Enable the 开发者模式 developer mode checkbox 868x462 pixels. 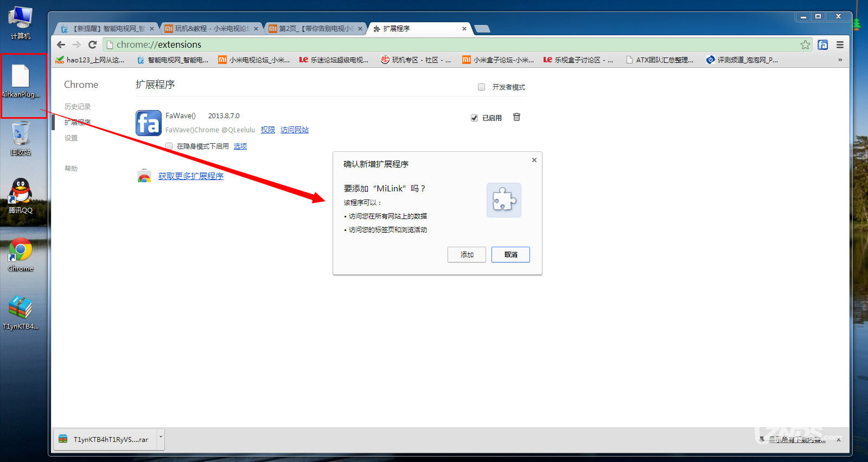pos(481,87)
